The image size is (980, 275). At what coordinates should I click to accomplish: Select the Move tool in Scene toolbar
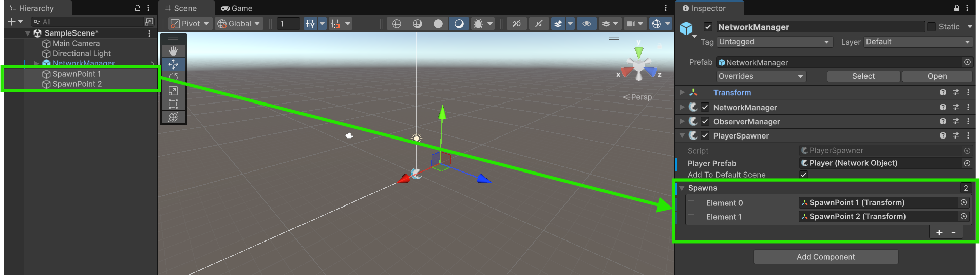pyautogui.click(x=173, y=64)
